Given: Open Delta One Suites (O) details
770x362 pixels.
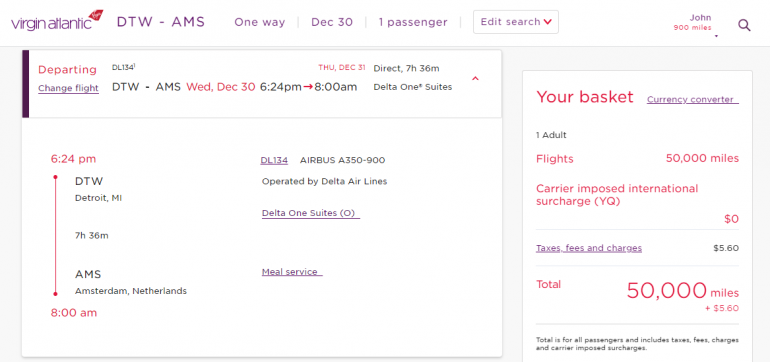Looking at the screenshot, I should [x=311, y=213].
